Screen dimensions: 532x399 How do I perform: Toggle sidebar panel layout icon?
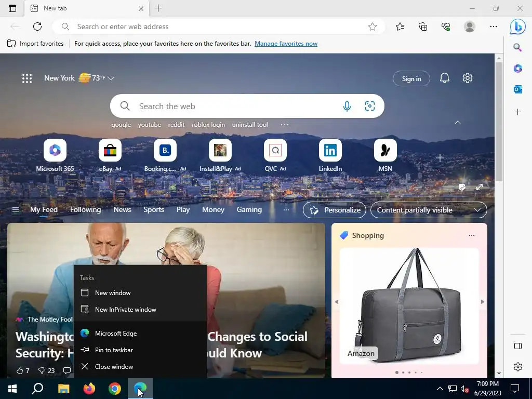coord(518,346)
